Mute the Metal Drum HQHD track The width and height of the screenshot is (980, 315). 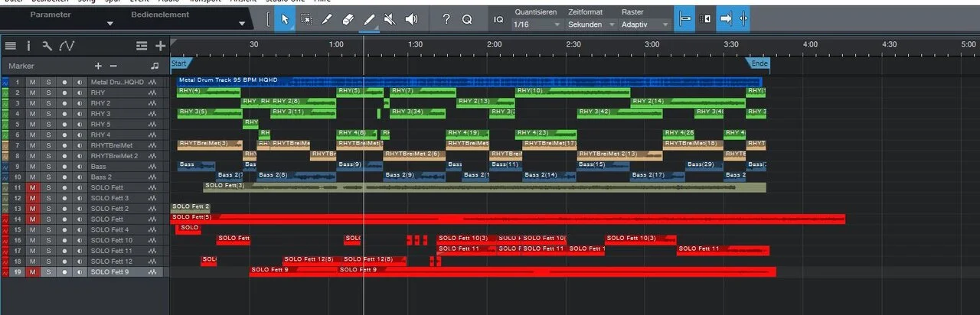click(33, 82)
